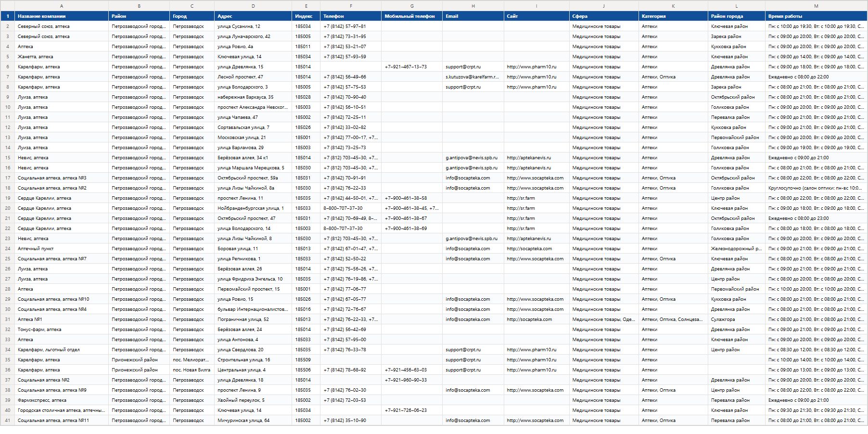Screen dimensions: 868x434
Task: Click the 'Email' header cell
Action: 473,16
